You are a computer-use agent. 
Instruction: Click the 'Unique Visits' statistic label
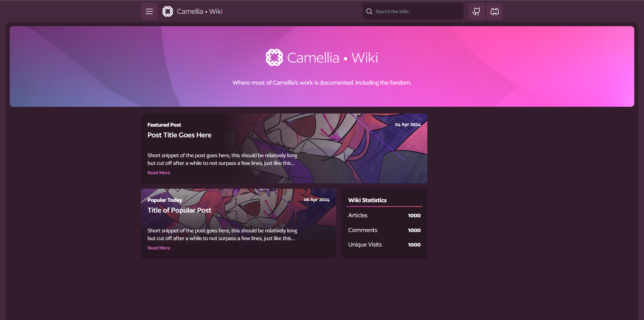[365, 244]
